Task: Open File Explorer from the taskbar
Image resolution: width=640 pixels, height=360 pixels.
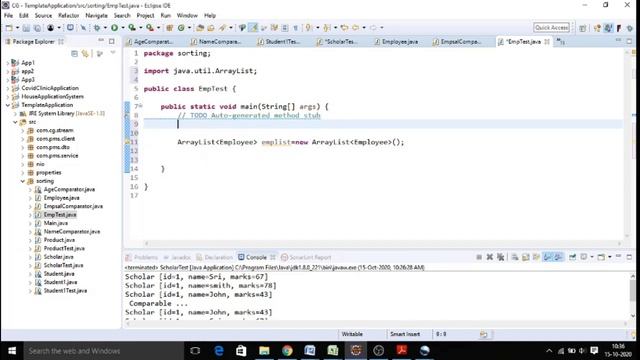Action: coord(264,351)
